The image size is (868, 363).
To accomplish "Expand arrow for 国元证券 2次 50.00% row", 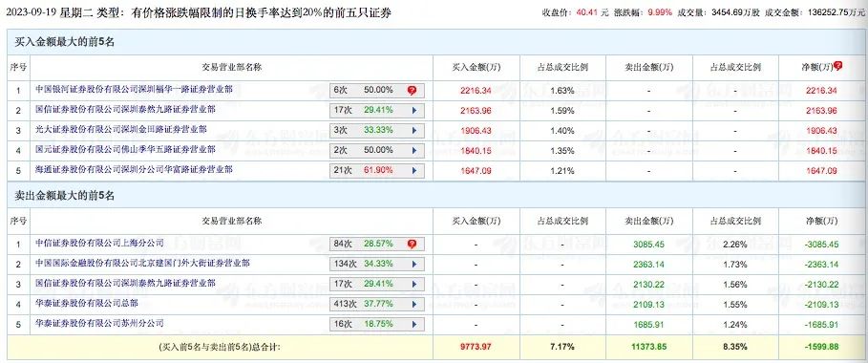I will click(413, 150).
